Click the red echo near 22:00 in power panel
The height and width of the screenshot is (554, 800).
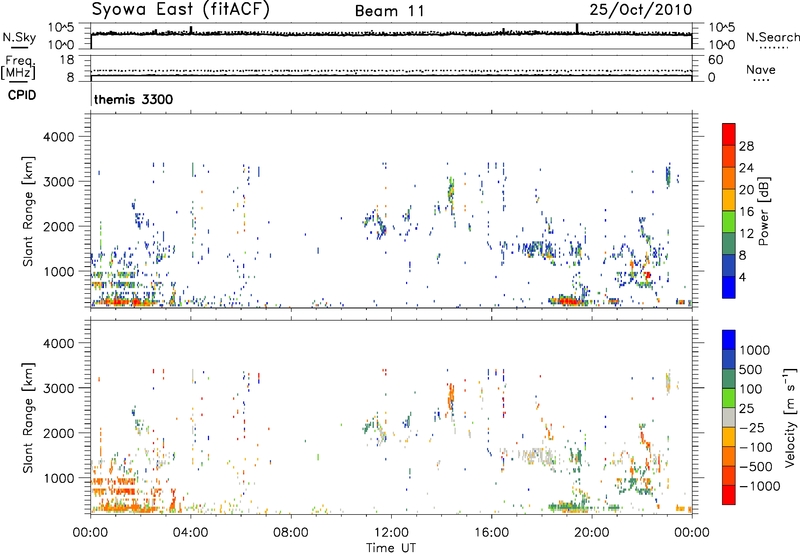coord(647,275)
